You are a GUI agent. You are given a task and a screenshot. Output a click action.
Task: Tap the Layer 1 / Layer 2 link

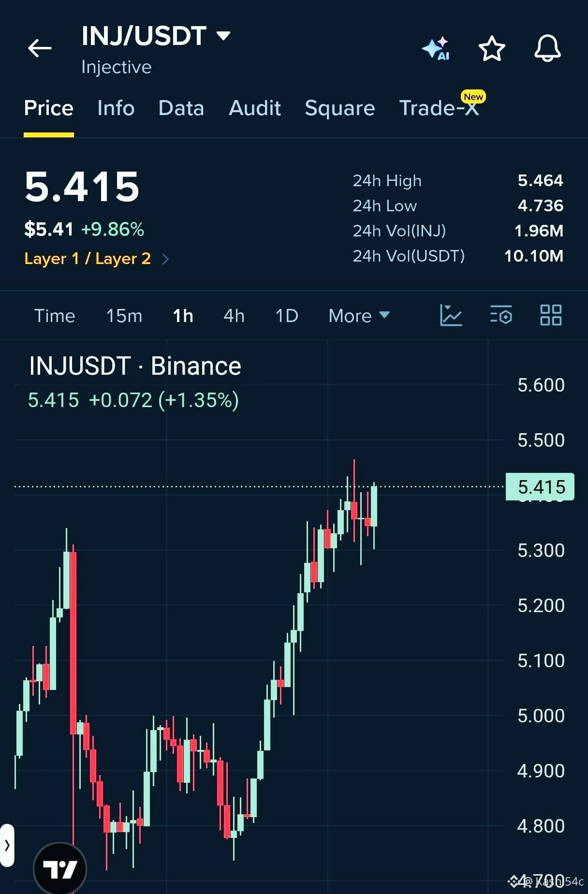(88, 259)
